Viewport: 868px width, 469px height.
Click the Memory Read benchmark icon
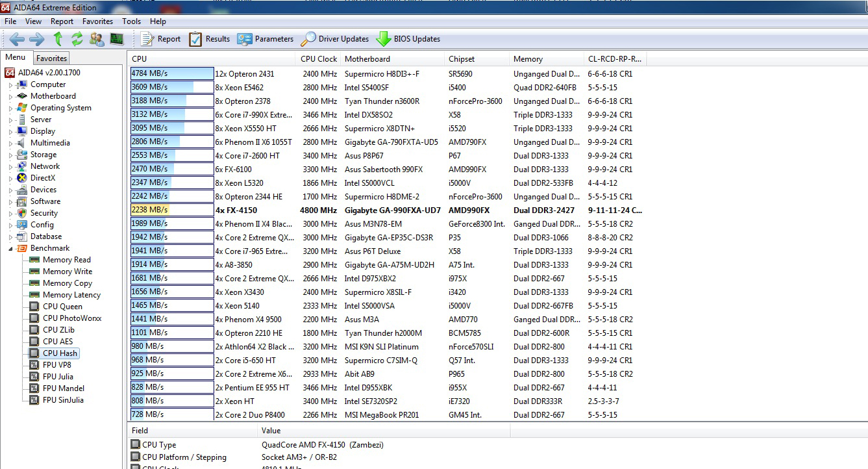[x=34, y=260]
